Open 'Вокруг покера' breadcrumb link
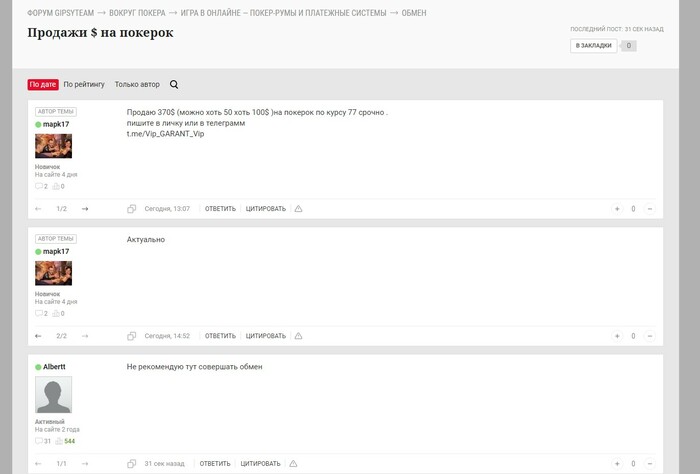The image size is (700, 474). point(137,13)
